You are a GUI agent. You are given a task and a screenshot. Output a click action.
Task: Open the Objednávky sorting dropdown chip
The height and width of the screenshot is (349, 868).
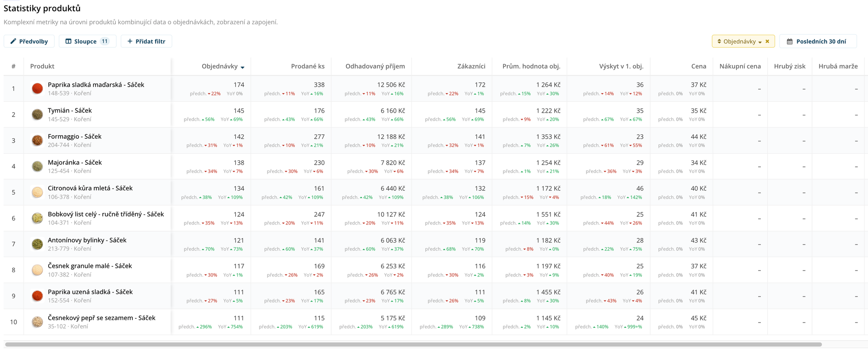coord(740,42)
